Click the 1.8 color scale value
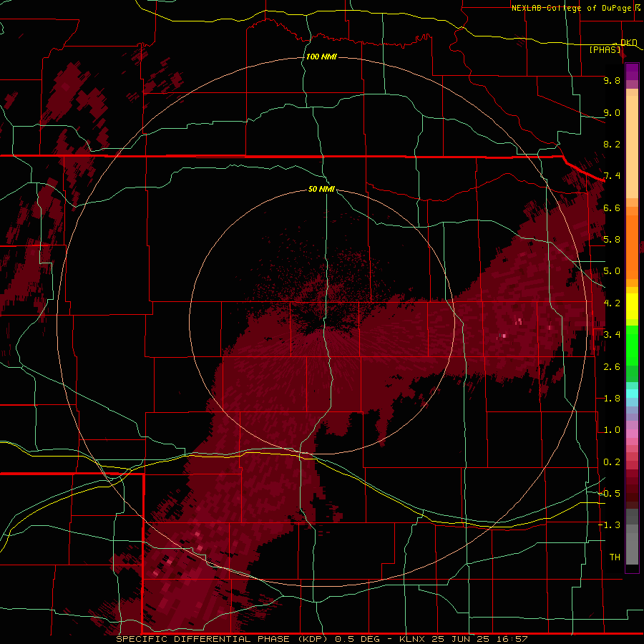The image size is (644, 644). pyautogui.click(x=612, y=399)
